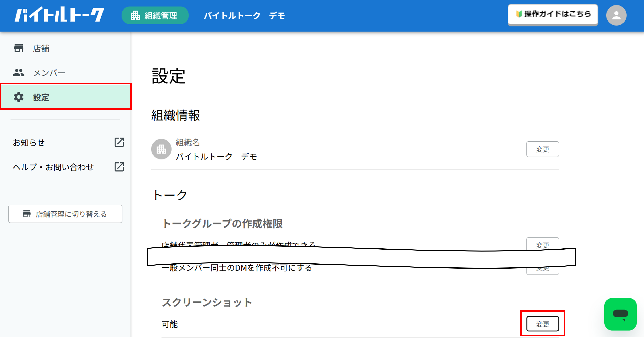Click store icon in 店舗管理に切り替える button

(27, 214)
